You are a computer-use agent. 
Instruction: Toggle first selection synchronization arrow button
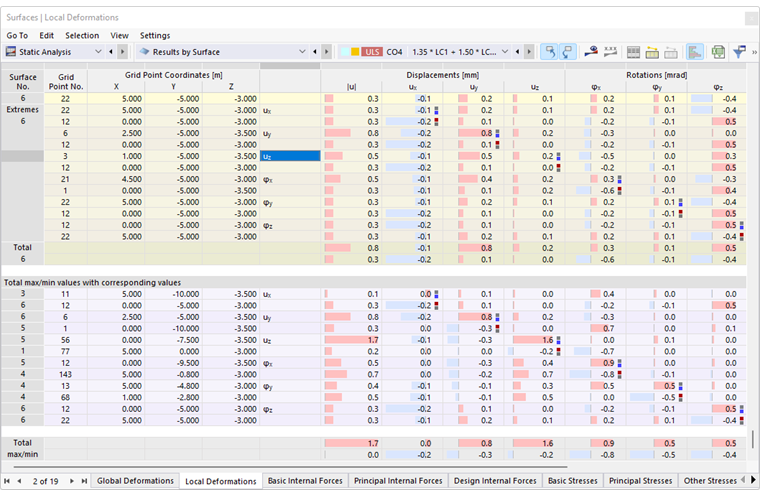tap(549, 51)
